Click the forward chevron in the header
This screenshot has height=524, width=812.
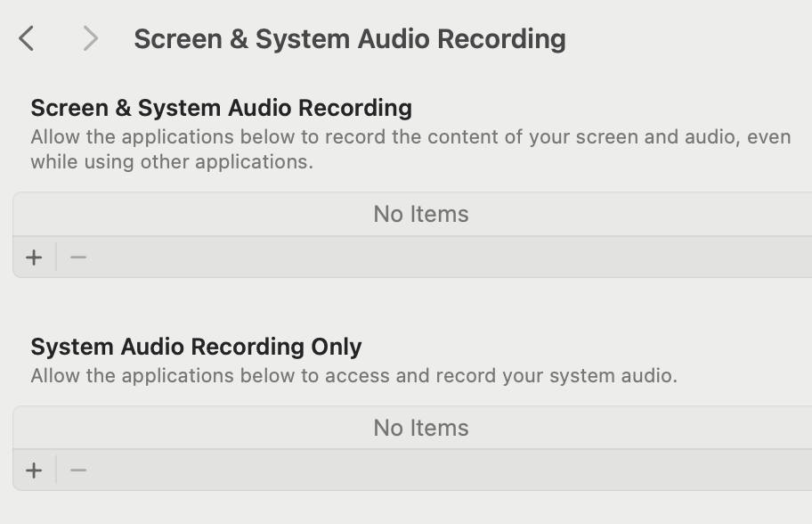[x=89, y=38]
